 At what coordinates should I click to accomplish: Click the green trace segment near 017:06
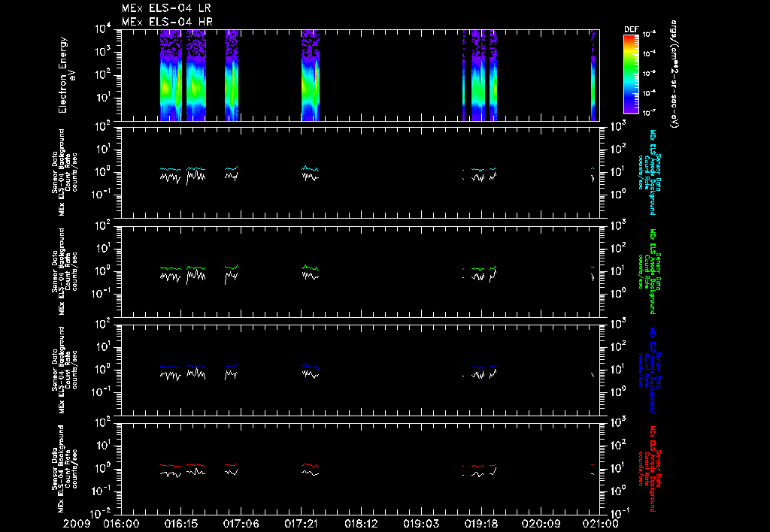point(232,267)
